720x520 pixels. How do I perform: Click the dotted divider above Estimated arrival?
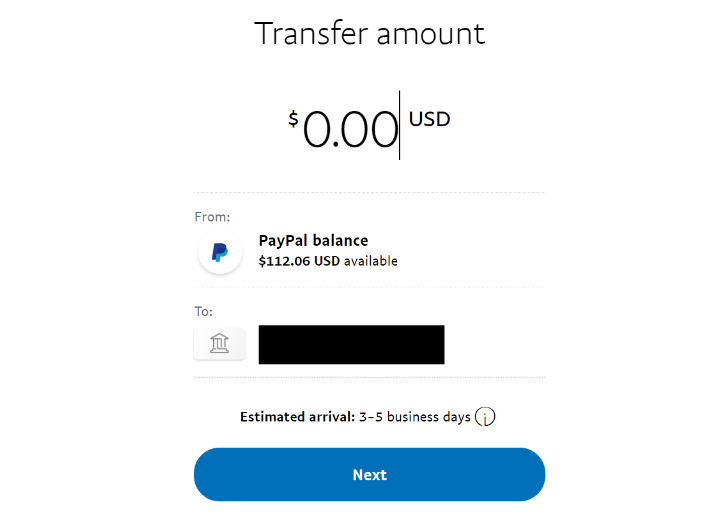[x=369, y=377]
